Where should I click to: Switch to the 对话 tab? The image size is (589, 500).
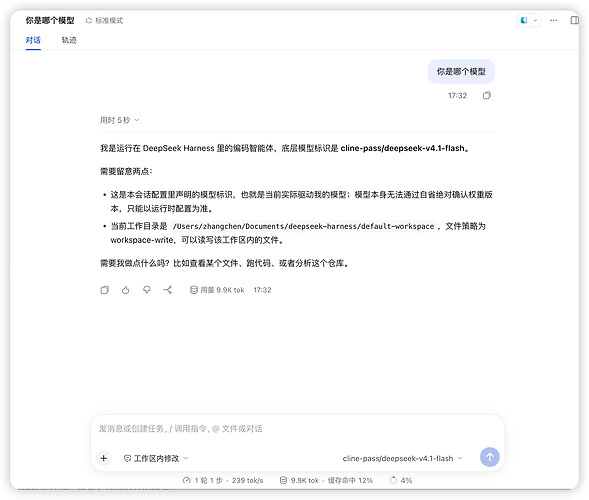pos(33,40)
